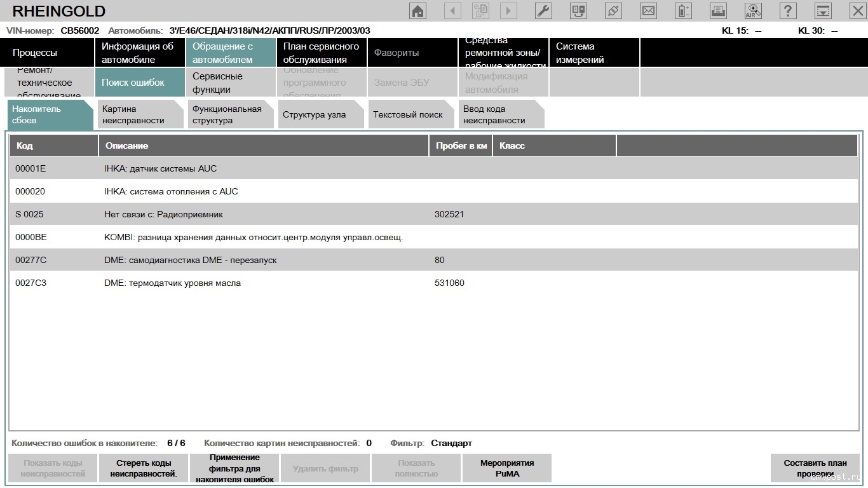Click Стереть коды неисправностей button

tap(144, 468)
